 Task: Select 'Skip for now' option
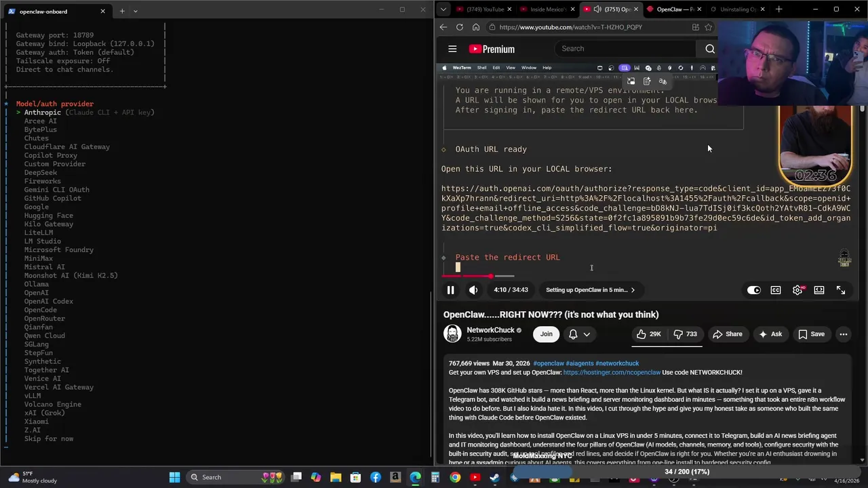49,439
